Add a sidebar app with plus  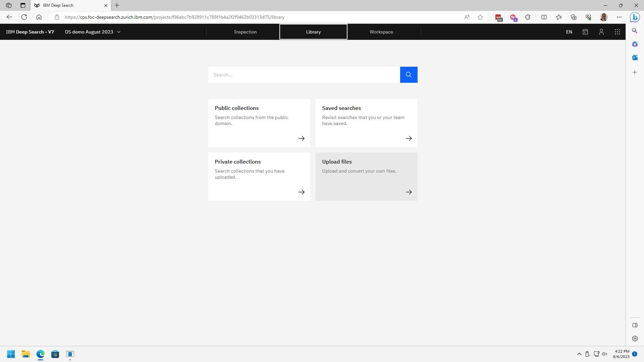pyautogui.click(x=635, y=72)
